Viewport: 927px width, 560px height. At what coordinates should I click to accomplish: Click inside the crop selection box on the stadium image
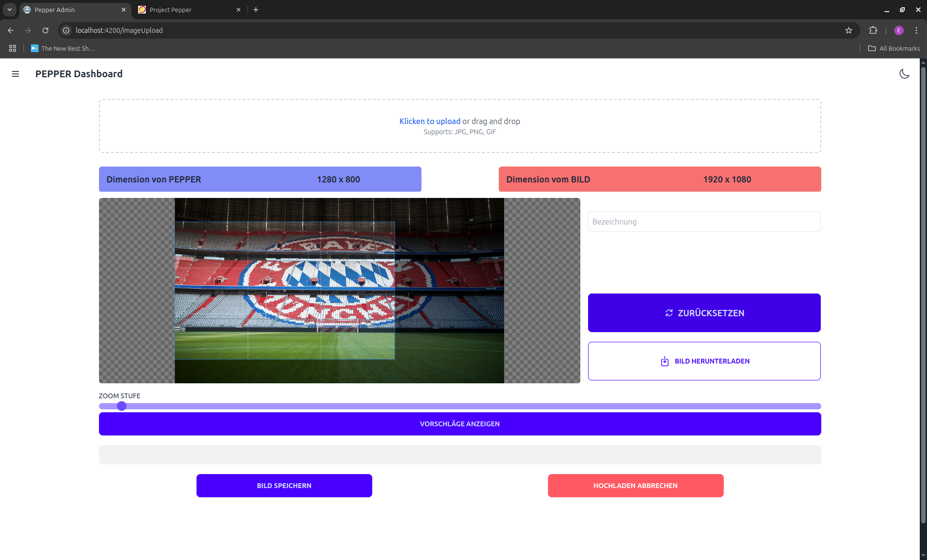pyautogui.click(x=284, y=291)
